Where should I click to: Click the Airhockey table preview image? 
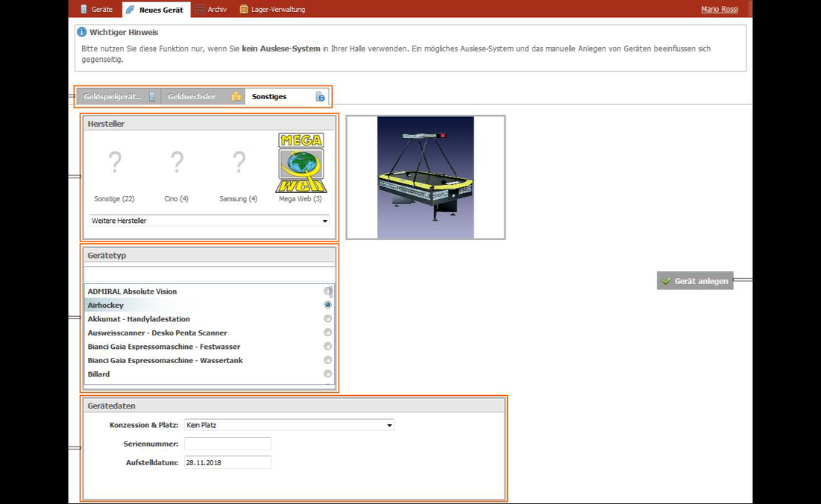pyautogui.click(x=426, y=177)
